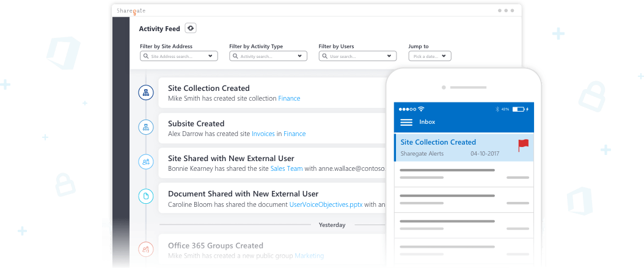Click the Sharegate logo
The width and height of the screenshot is (644, 277).
click(131, 11)
